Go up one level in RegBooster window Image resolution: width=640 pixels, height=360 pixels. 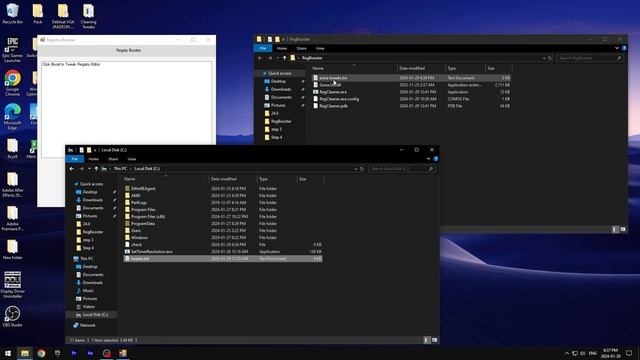pos(284,58)
